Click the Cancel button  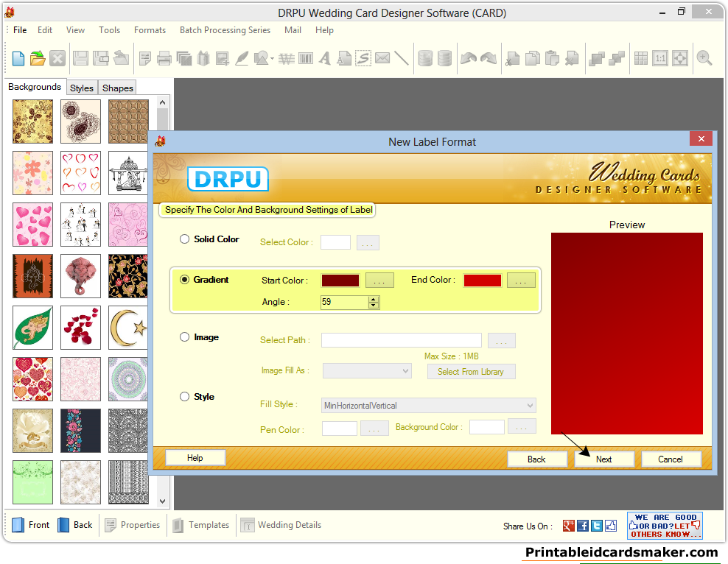(671, 459)
